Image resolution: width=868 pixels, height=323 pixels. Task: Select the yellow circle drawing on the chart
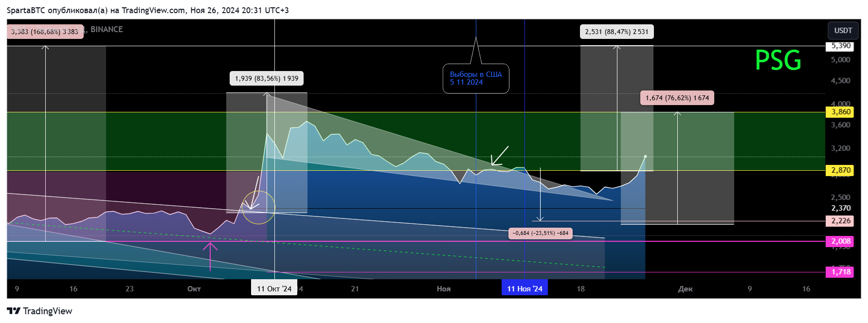(x=258, y=207)
